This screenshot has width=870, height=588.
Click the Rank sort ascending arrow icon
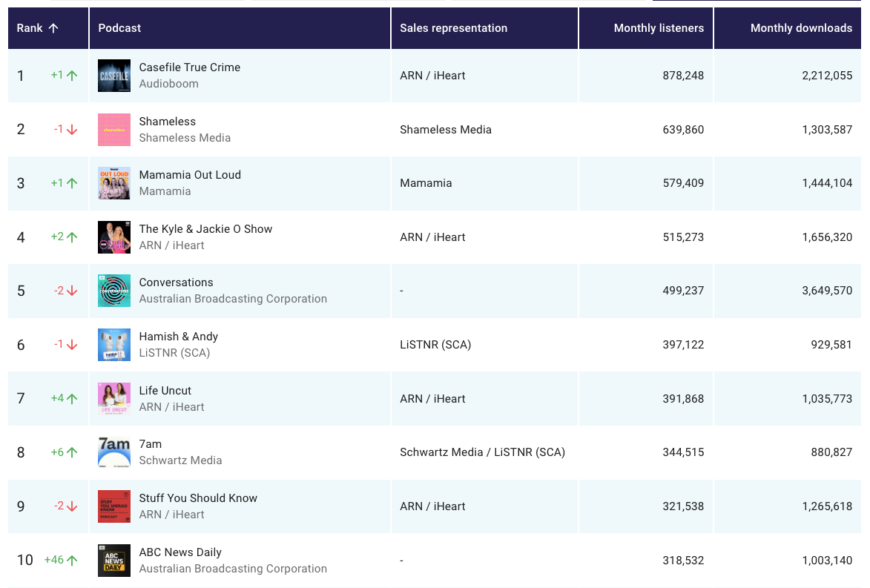[53, 28]
